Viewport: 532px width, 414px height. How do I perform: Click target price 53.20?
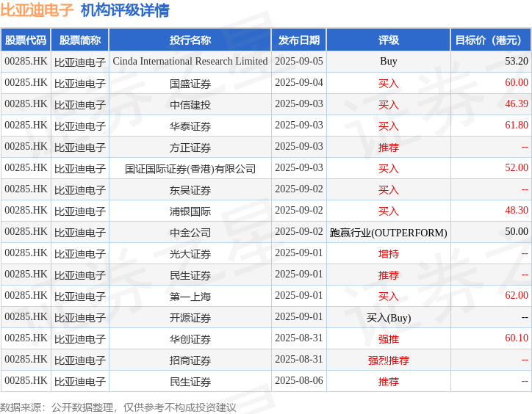point(517,62)
